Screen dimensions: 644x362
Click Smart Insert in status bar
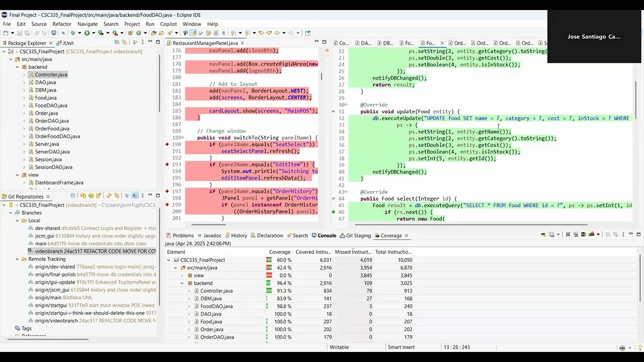click(401, 347)
